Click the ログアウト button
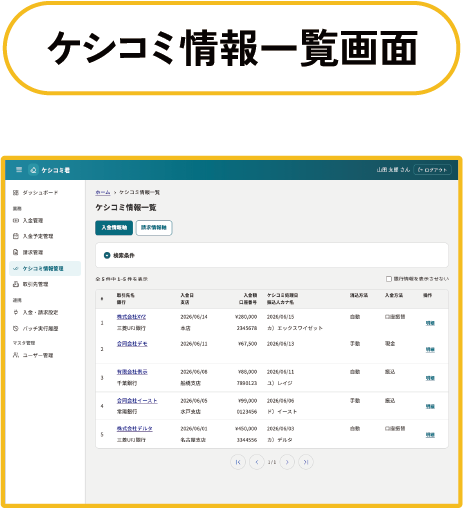463x508 pixels. coord(432,170)
